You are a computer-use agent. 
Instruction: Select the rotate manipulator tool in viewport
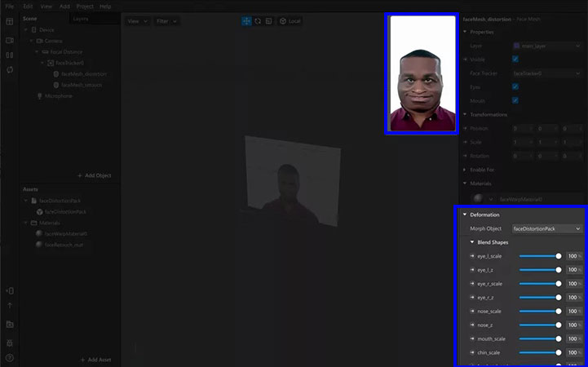258,21
